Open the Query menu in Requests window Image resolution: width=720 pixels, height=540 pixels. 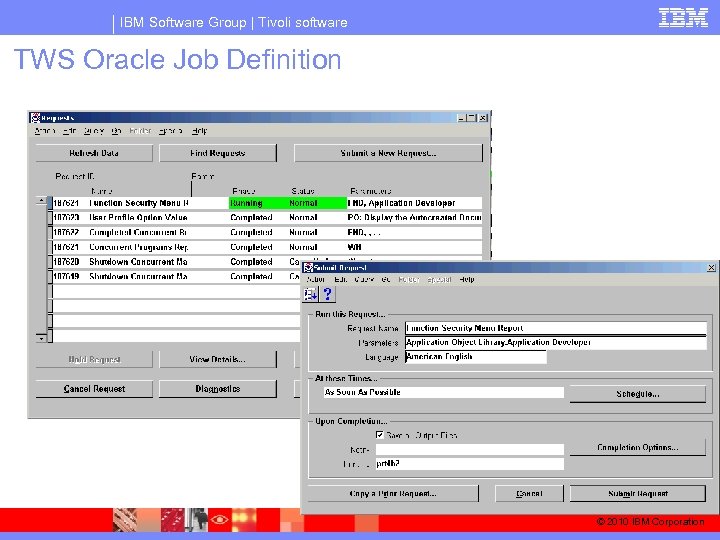point(94,131)
